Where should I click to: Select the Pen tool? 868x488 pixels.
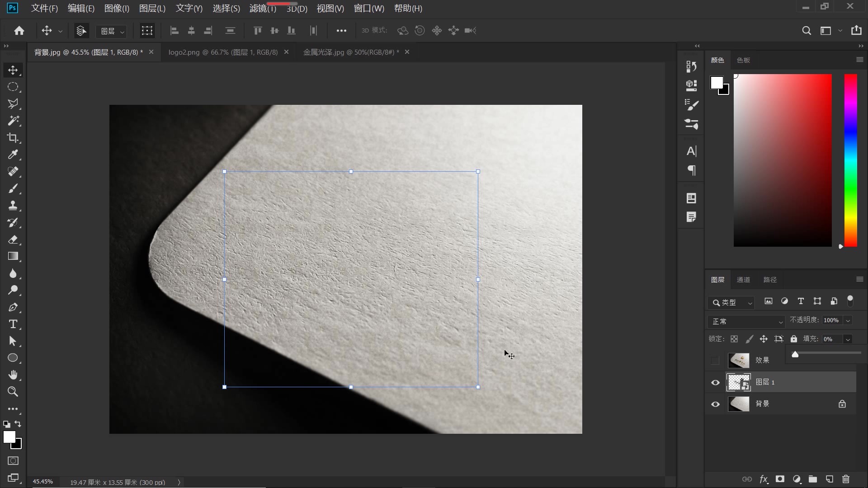[x=13, y=307]
